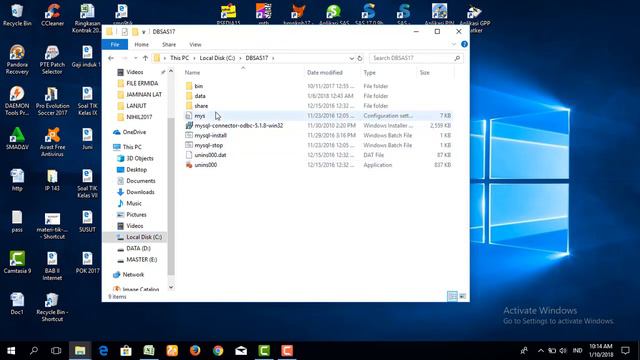Go up one folder level
Viewport: 640px width, 360px height.
pyautogui.click(x=145, y=58)
